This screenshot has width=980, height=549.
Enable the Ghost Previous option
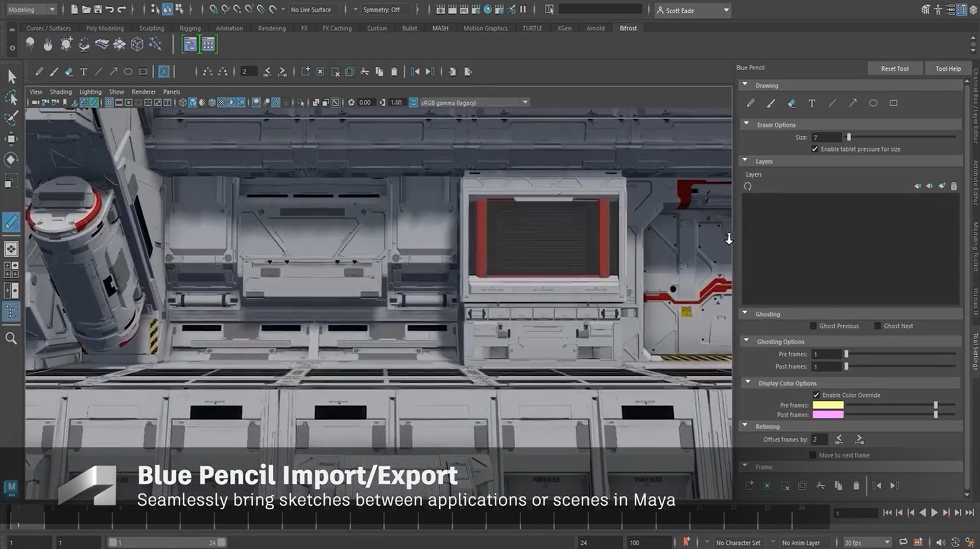[812, 325]
